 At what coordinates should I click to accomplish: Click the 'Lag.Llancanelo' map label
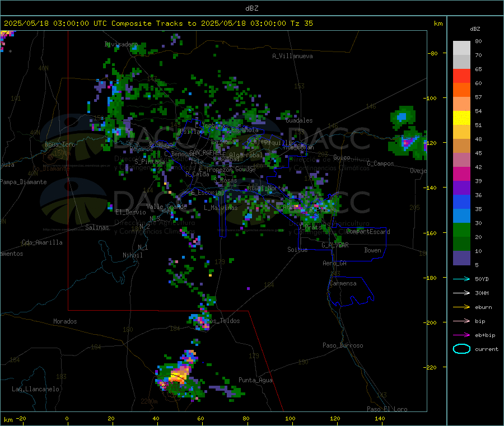pos(35,389)
